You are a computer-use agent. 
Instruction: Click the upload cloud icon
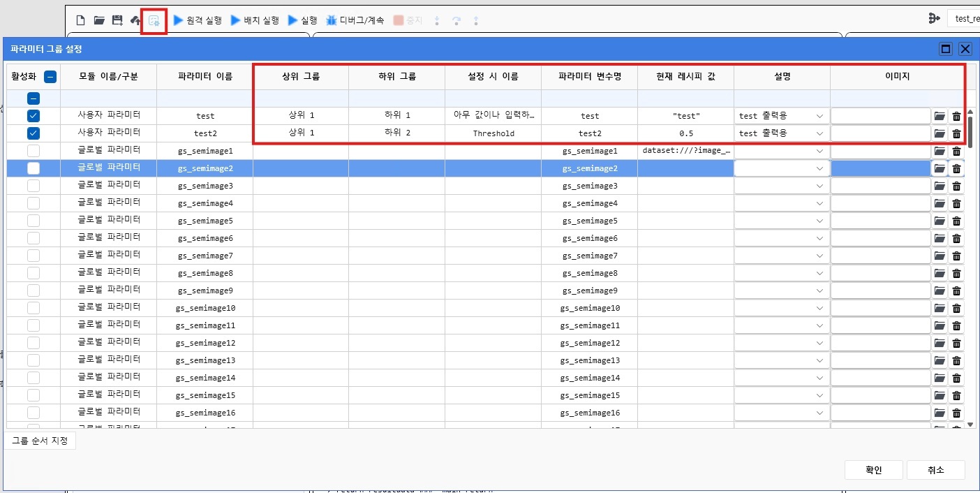(135, 20)
